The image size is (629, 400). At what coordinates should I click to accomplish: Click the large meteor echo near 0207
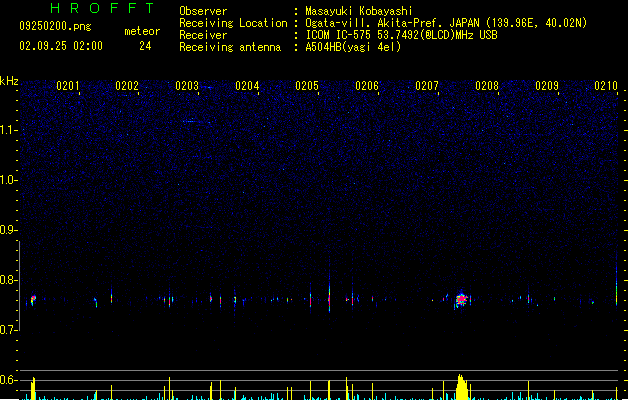click(x=461, y=299)
